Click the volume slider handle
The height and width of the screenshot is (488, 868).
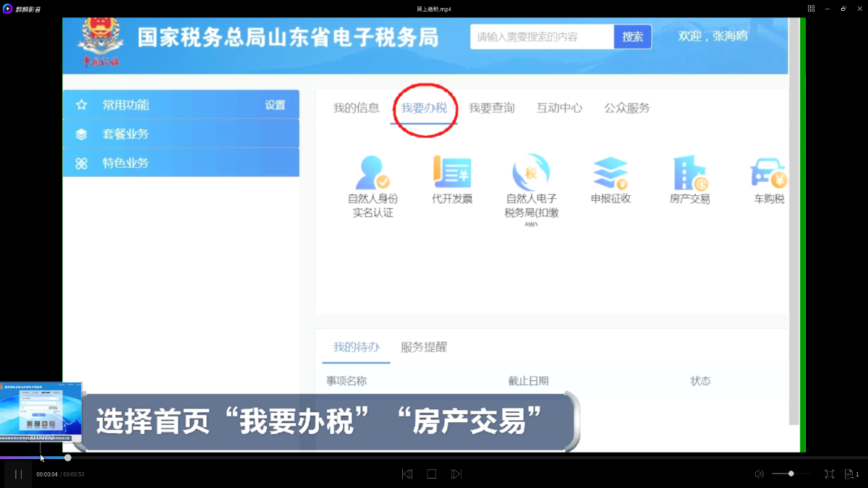(x=791, y=474)
